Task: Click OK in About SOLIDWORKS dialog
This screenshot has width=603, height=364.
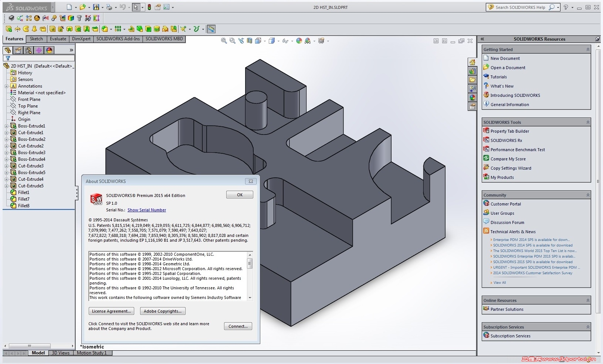Action: point(240,195)
